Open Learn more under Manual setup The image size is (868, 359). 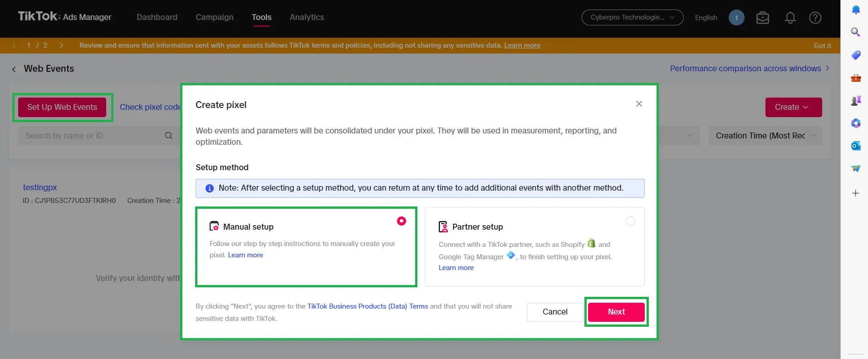coord(245,255)
